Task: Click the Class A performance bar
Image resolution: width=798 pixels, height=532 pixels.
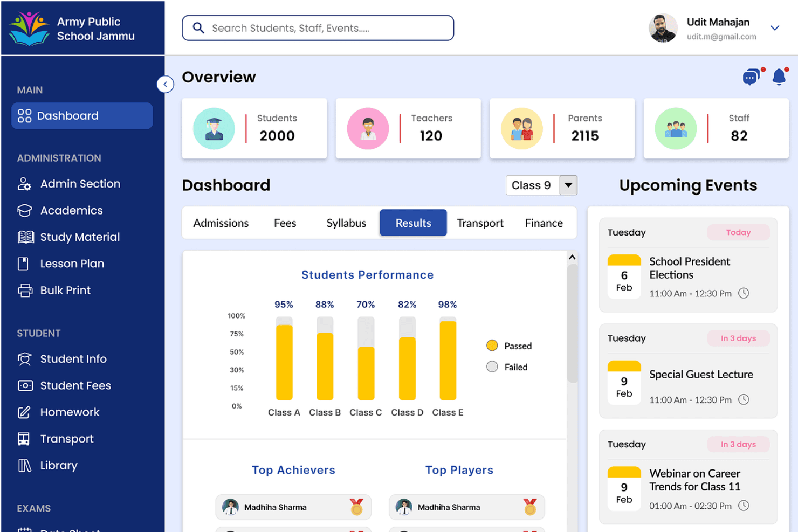Action: click(284, 358)
